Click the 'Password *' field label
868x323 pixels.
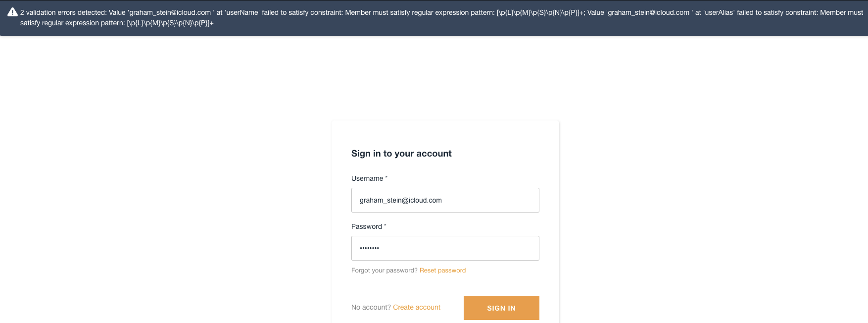[x=366, y=226]
